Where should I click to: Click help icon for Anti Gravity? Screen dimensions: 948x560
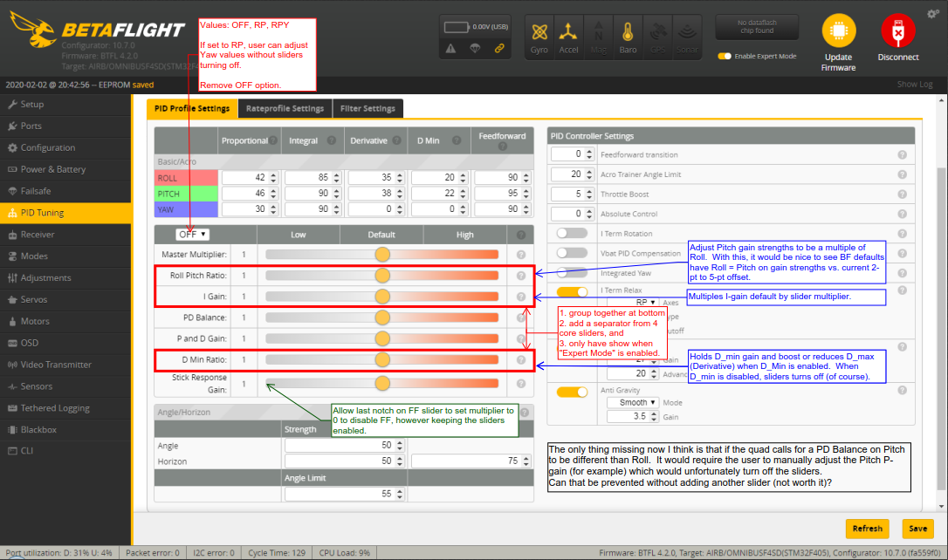coord(902,390)
